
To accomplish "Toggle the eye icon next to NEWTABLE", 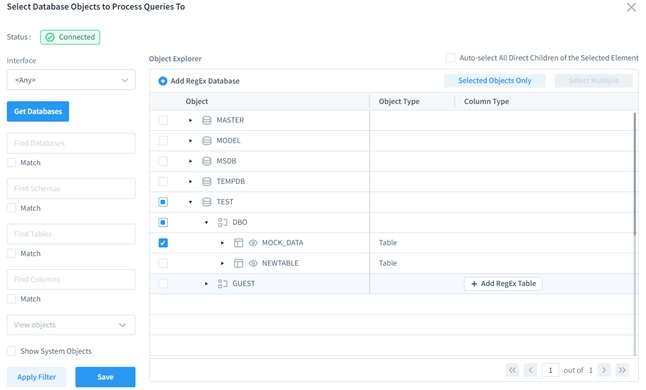I will pyautogui.click(x=253, y=263).
